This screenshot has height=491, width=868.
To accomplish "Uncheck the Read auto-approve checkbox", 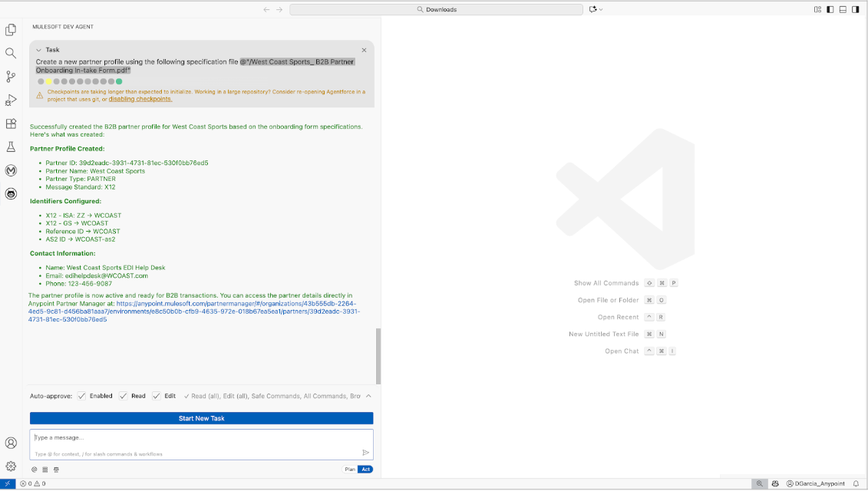I will (123, 396).
